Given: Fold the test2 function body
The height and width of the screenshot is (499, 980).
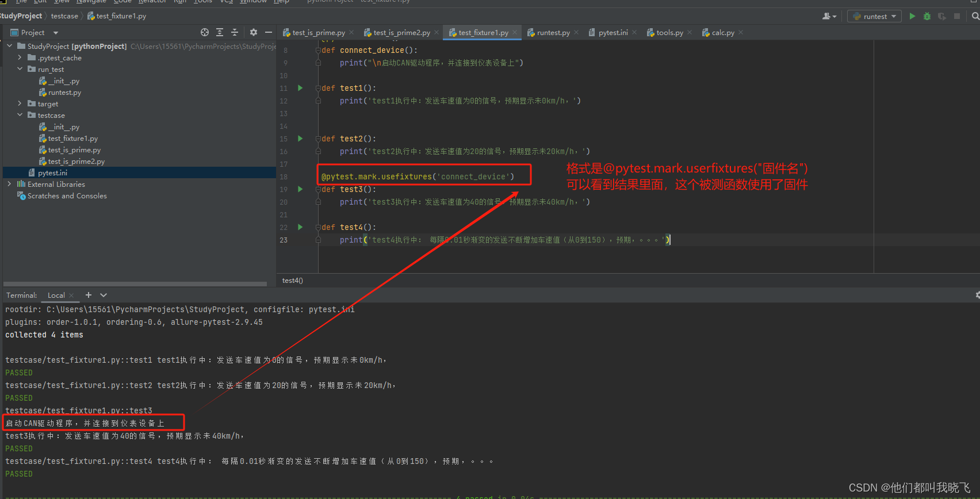Looking at the screenshot, I should pos(318,139).
